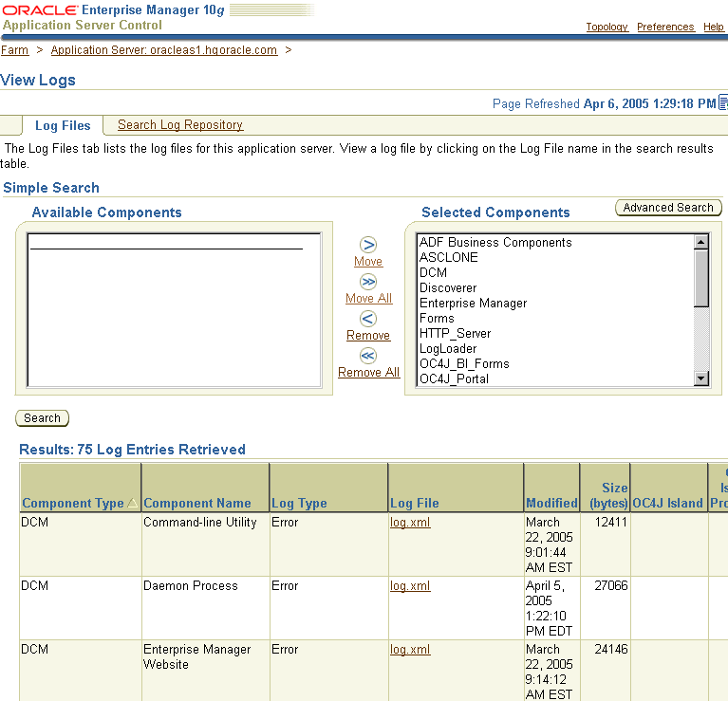Click the Remove All text link
This screenshot has width=728, height=701.
[x=368, y=373]
